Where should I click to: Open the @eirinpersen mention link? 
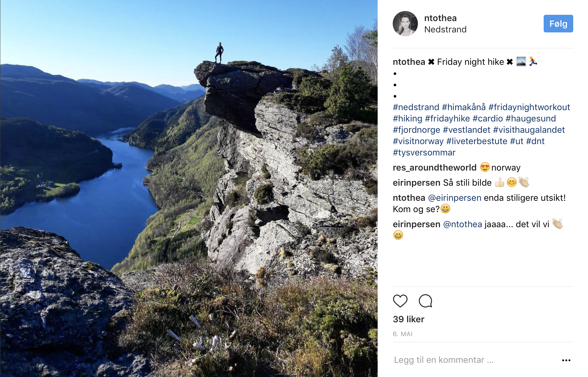(454, 198)
